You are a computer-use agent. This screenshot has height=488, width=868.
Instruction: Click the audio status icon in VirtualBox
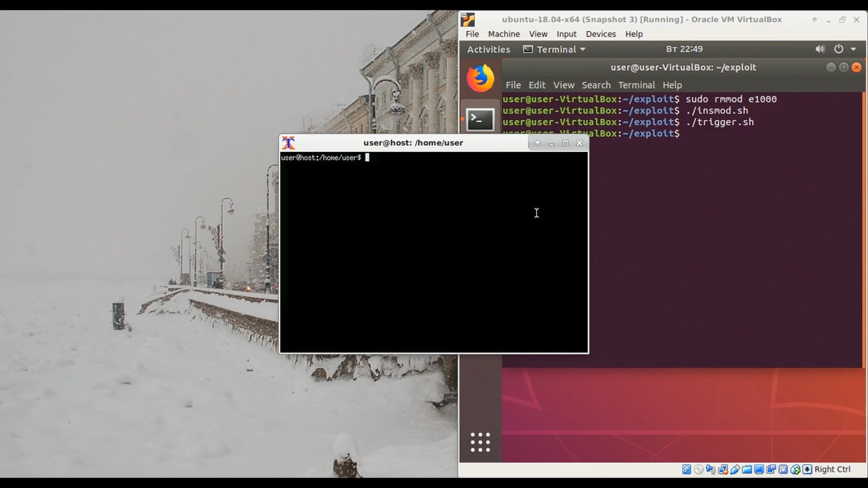pyautogui.click(x=711, y=470)
